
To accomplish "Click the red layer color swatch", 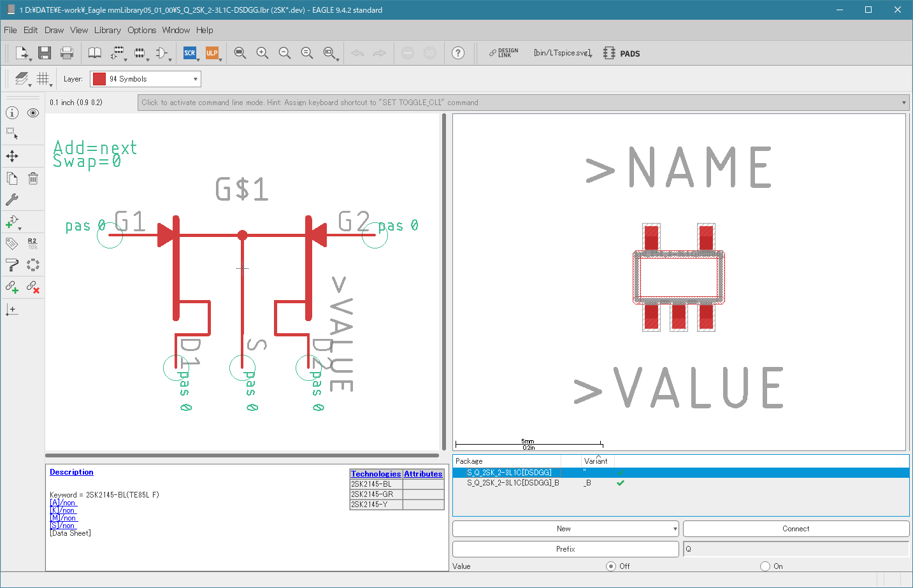I will (x=99, y=79).
